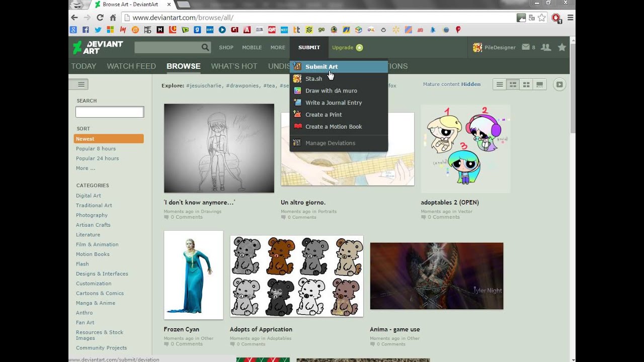Open the MORE dropdown in header
644x362 pixels.
278,48
